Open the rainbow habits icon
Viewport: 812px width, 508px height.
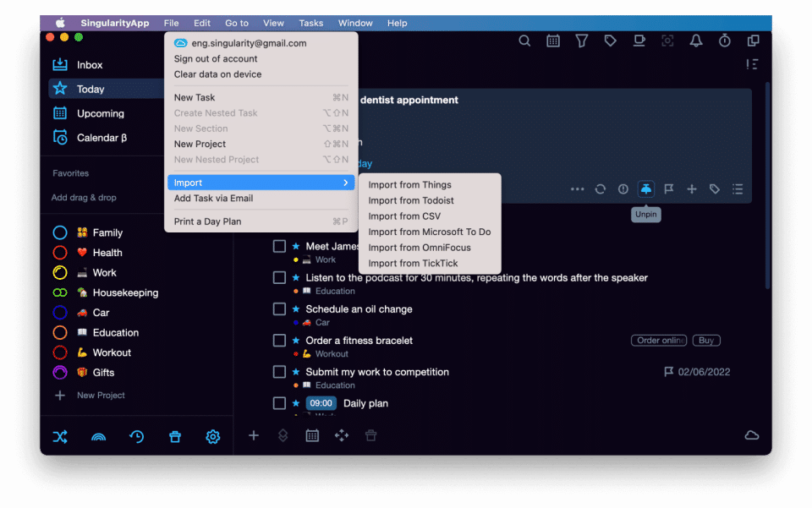tap(98, 437)
